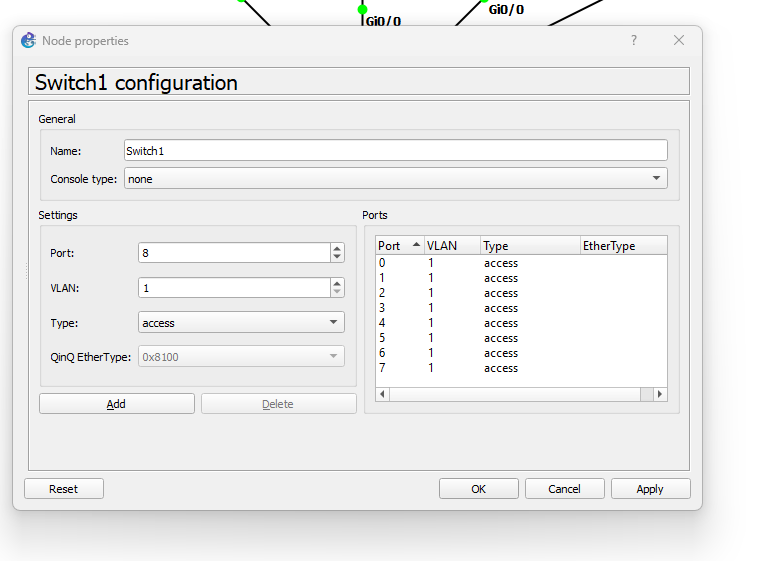The height and width of the screenshot is (561, 768).
Task: Select port 4 row in Ports table
Action: 521,323
